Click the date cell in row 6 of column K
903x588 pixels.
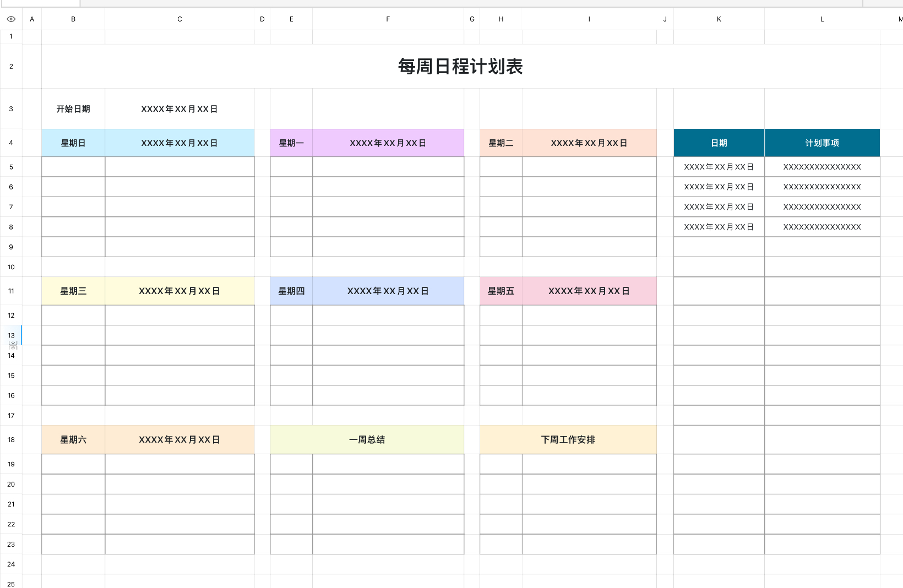click(x=719, y=187)
